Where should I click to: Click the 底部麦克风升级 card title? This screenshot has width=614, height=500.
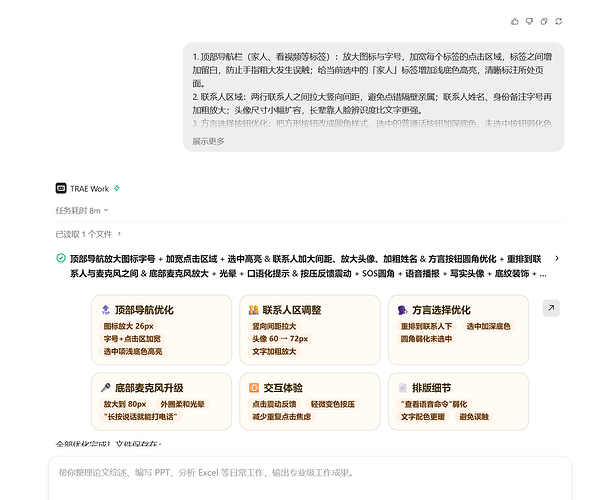149,388
